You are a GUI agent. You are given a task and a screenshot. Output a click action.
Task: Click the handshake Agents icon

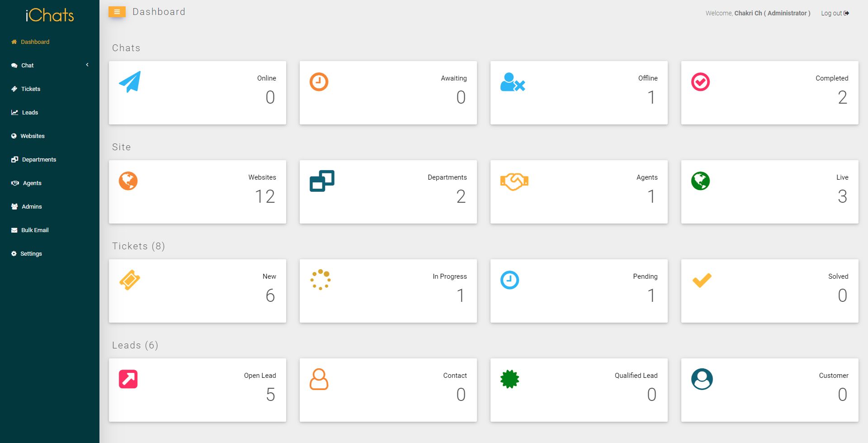tap(514, 181)
